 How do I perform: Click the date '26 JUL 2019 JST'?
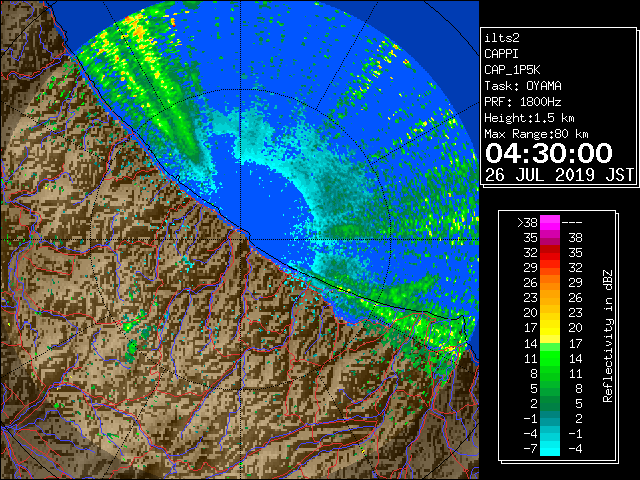point(559,175)
